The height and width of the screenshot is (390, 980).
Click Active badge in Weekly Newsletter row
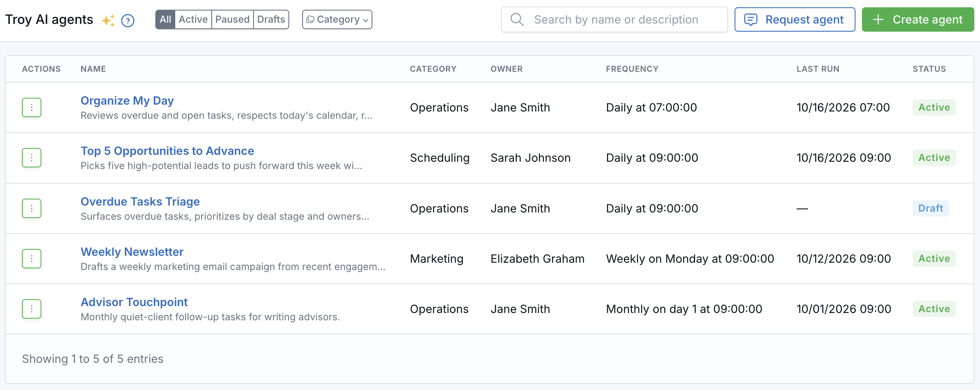coord(934,259)
